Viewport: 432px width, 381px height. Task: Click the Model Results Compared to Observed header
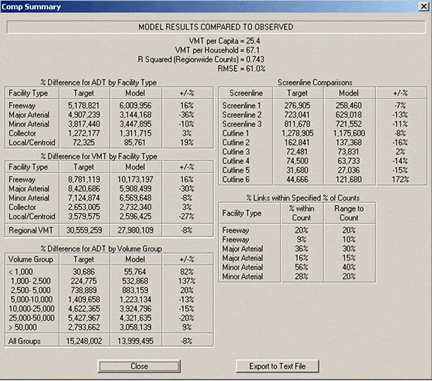tap(216, 27)
